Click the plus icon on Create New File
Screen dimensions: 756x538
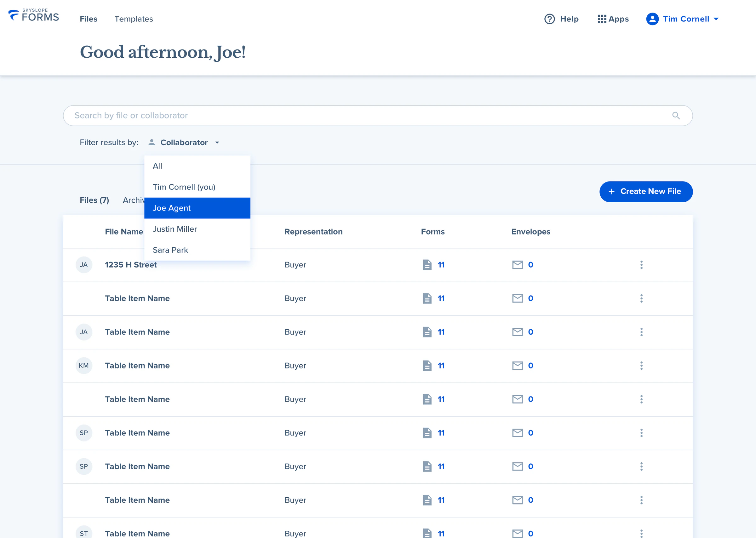click(611, 192)
